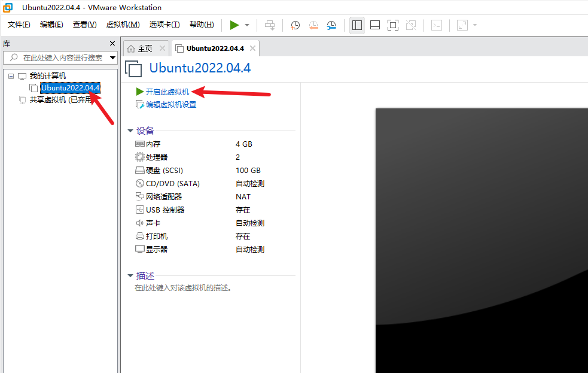Click the VMware Workstation title bar icon

click(x=8, y=8)
